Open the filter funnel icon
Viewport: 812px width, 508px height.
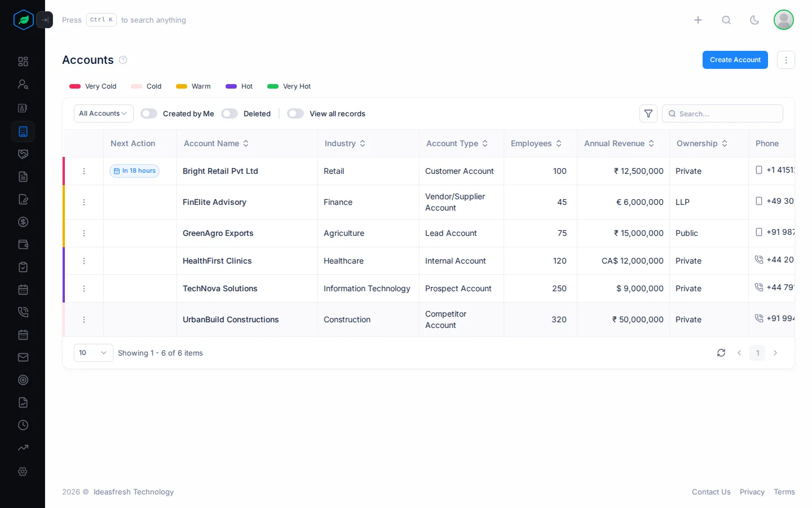(x=648, y=113)
